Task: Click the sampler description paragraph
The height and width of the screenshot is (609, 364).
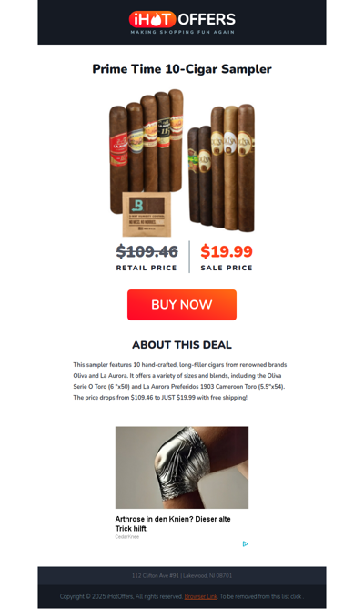Action: point(180,381)
